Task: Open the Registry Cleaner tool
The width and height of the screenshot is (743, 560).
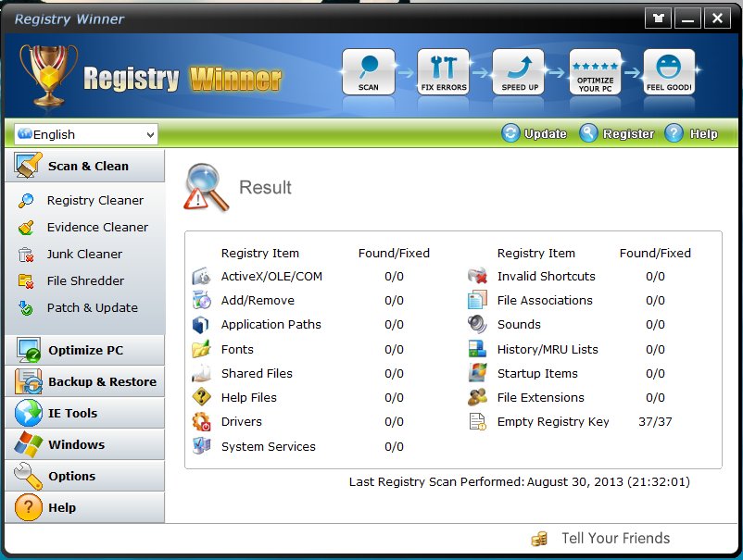Action: tap(93, 200)
